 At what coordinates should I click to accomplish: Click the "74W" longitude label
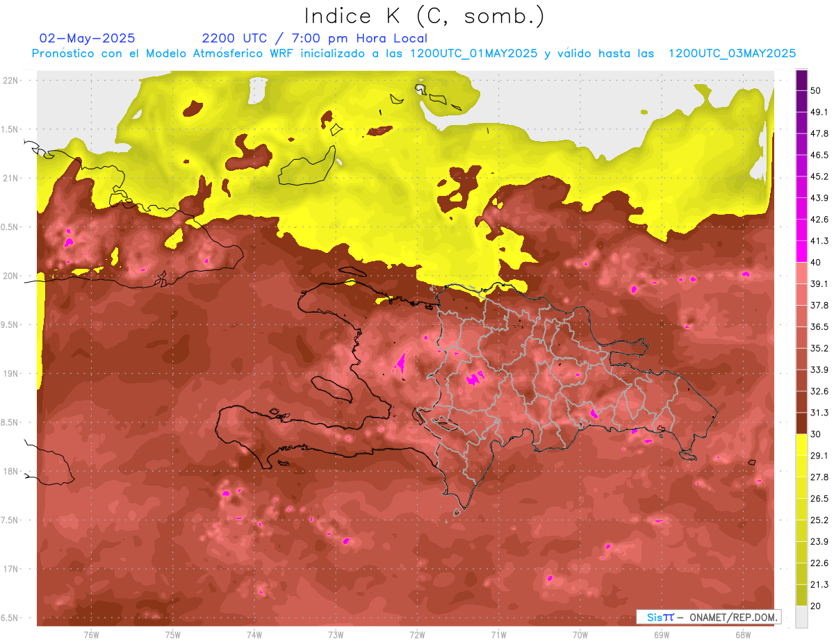click(254, 635)
